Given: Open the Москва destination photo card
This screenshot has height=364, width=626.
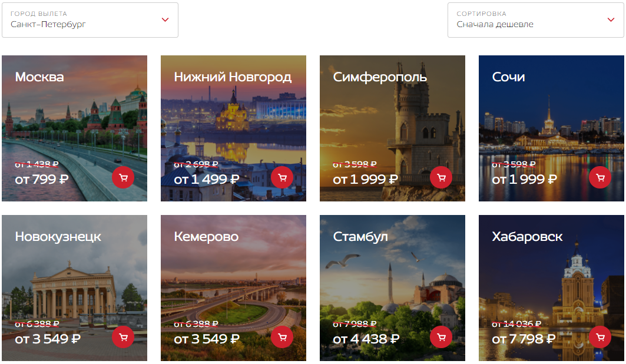Looking at the screenshot, I should click(74, 128).
